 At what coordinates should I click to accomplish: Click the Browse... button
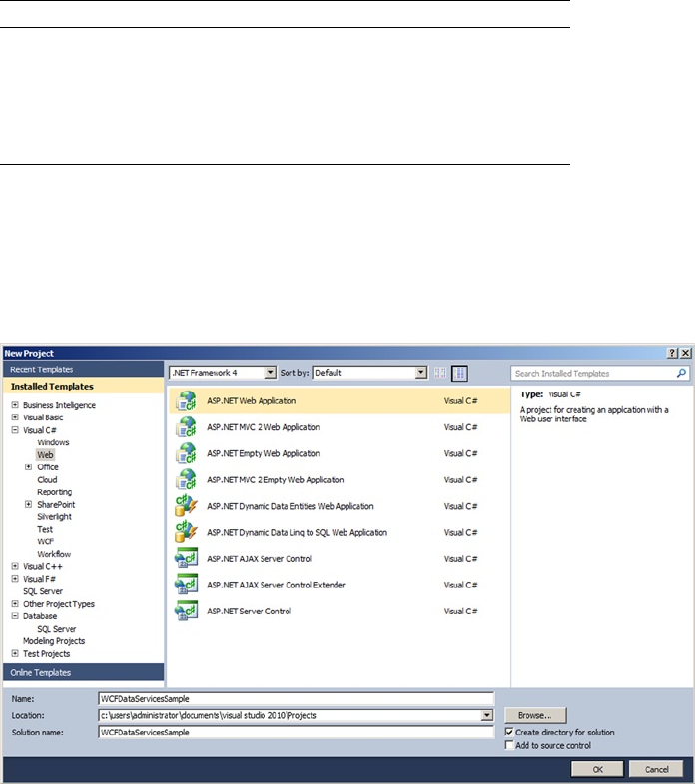coord(535,715)
